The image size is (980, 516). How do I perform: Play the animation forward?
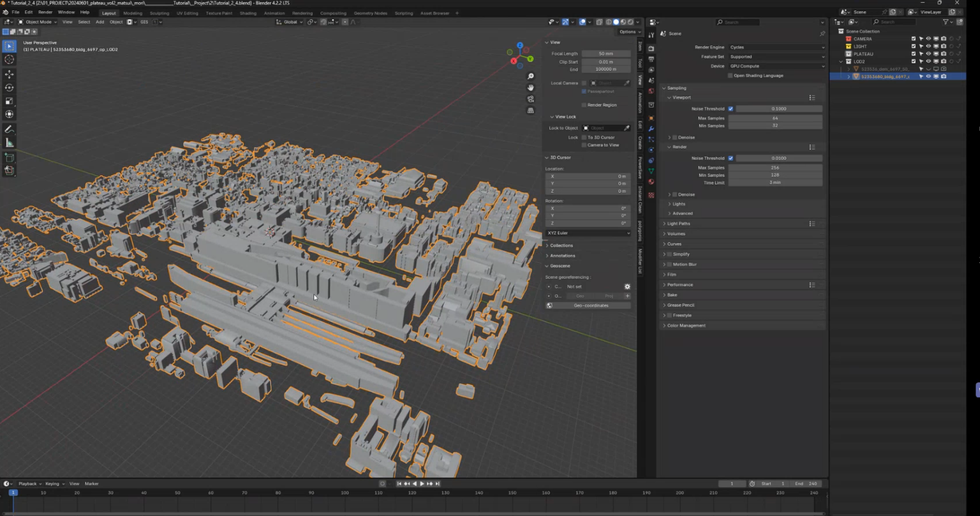(422, 484)
